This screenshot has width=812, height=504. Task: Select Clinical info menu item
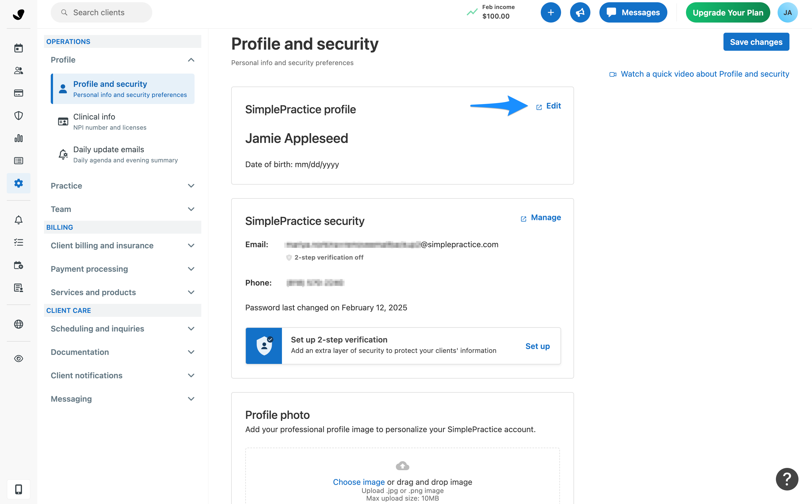(x=123, y=122)
